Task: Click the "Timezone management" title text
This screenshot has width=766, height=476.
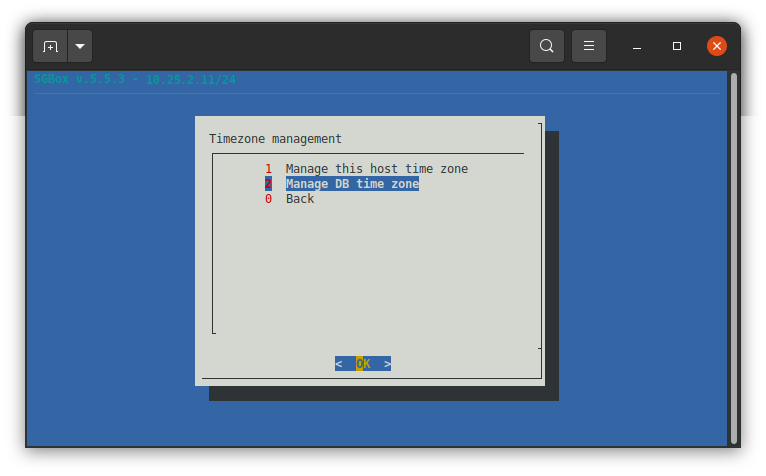Action: coord(276,139)
